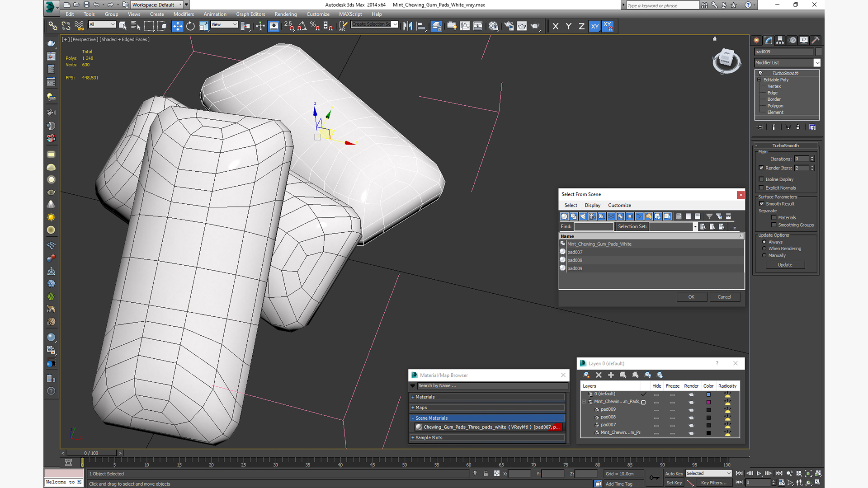Collapse the Editable Poly modifier stack entry
The image size is (868, 488).
759,80
